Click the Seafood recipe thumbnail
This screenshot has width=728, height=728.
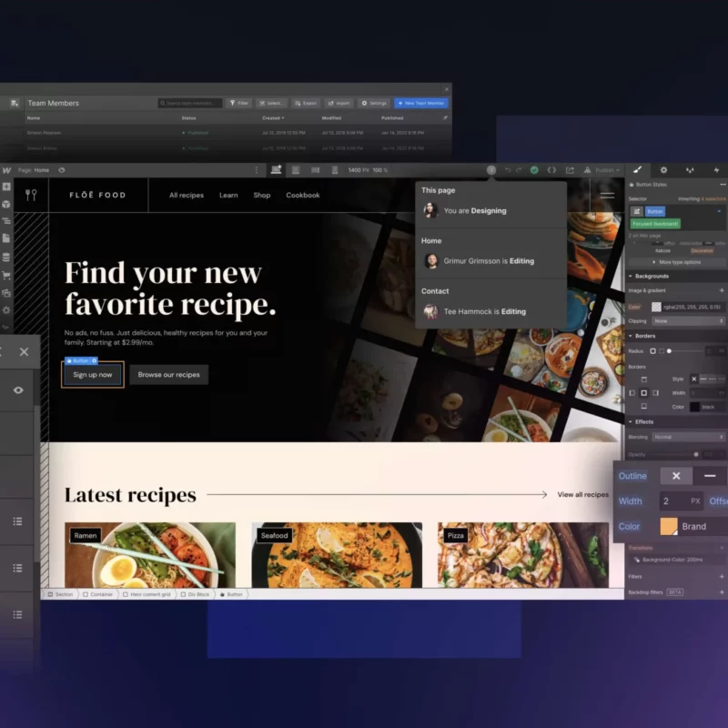pyautogui.click(x=337, y=555)
